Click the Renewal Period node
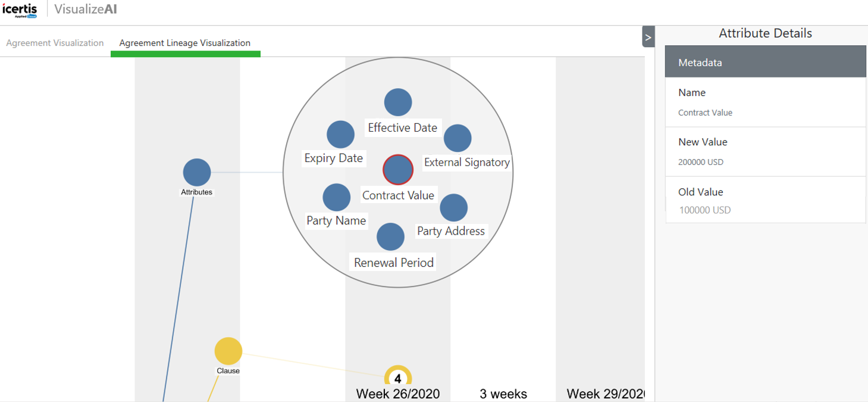 coord(390,236)
